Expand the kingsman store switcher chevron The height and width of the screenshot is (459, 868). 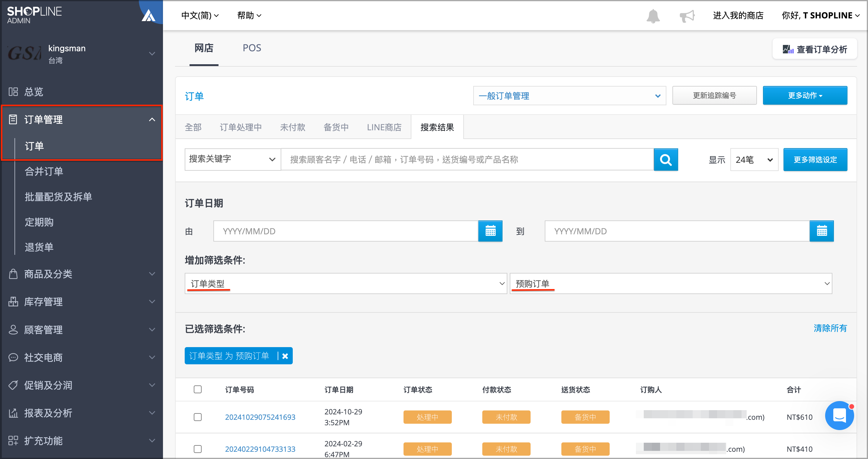point(152,54)
